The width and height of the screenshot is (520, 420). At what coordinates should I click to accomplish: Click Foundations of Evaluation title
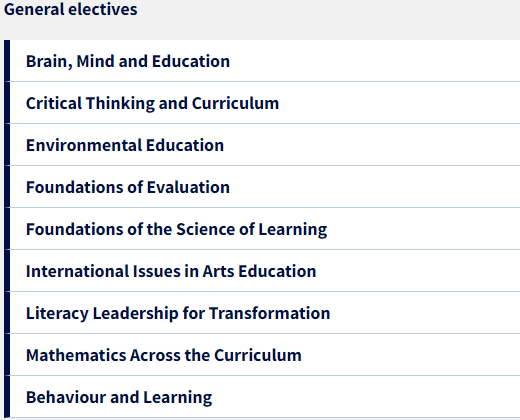[x=128, y=187]
